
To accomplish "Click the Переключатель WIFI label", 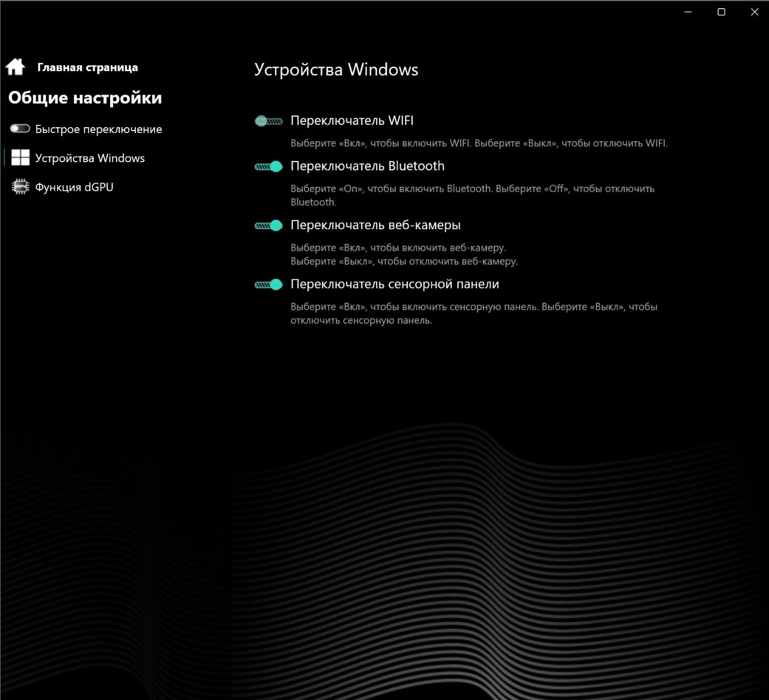I will pyautogui.click(x=352, y=120).
